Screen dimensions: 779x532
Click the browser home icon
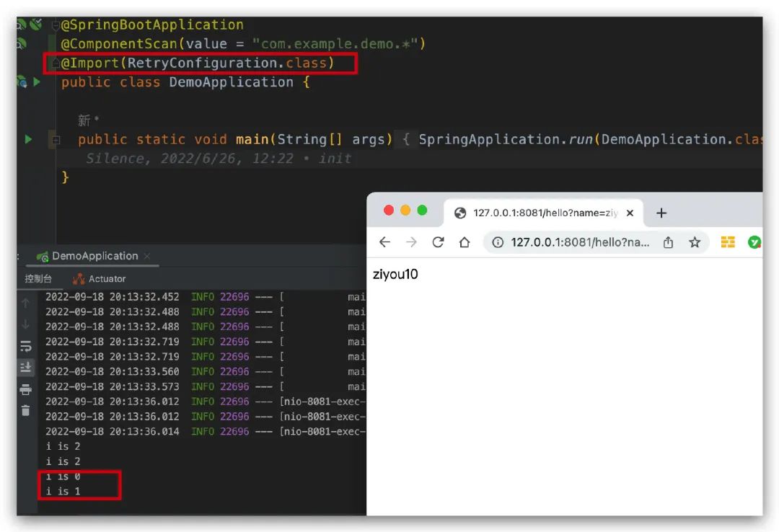click(465, 242)
